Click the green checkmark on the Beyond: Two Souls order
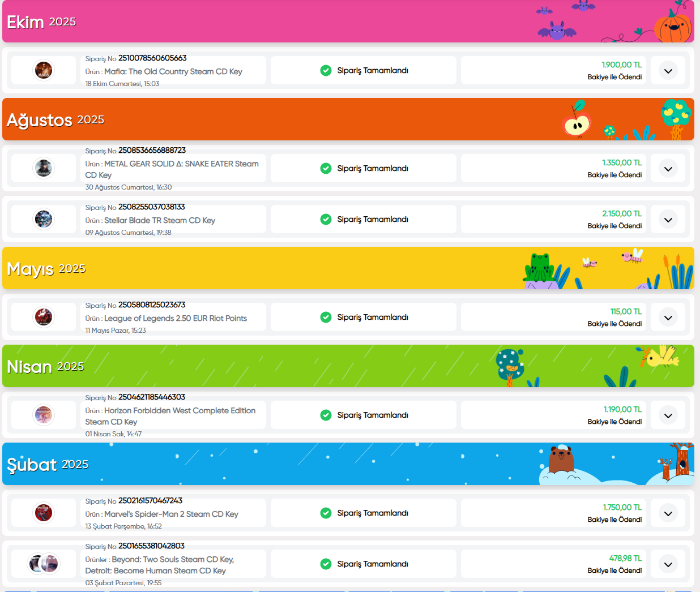The height and width of the screenshot is (592, 700). [326, 564]
